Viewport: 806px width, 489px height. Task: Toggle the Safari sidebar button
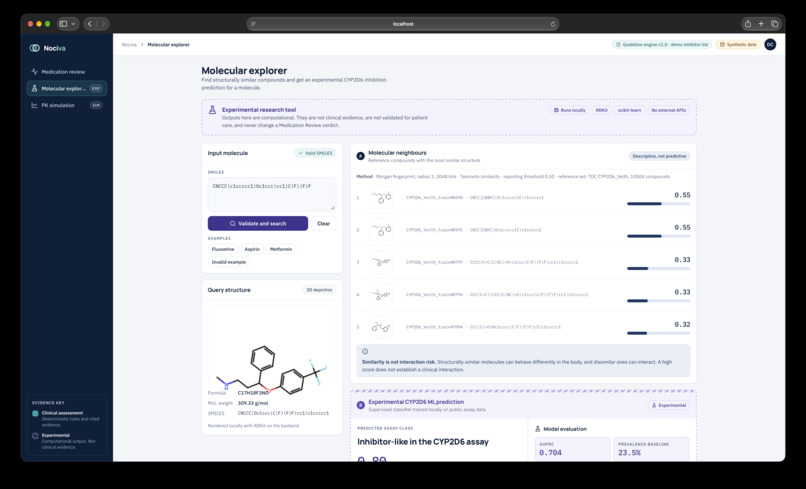pos(63,24)
